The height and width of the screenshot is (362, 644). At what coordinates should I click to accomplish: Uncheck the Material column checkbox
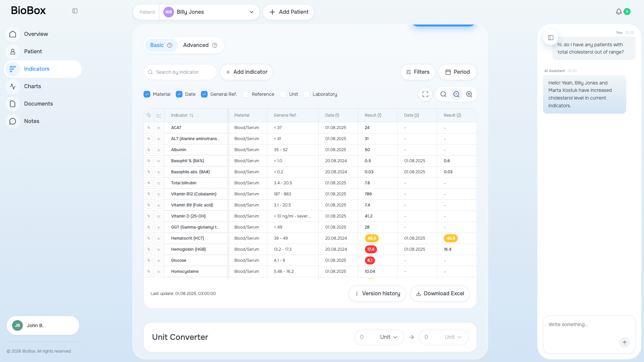tap(147, 94)
